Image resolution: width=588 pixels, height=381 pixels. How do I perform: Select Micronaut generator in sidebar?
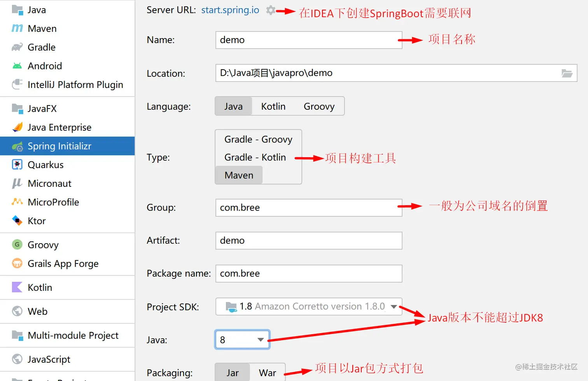coord(67,183)
